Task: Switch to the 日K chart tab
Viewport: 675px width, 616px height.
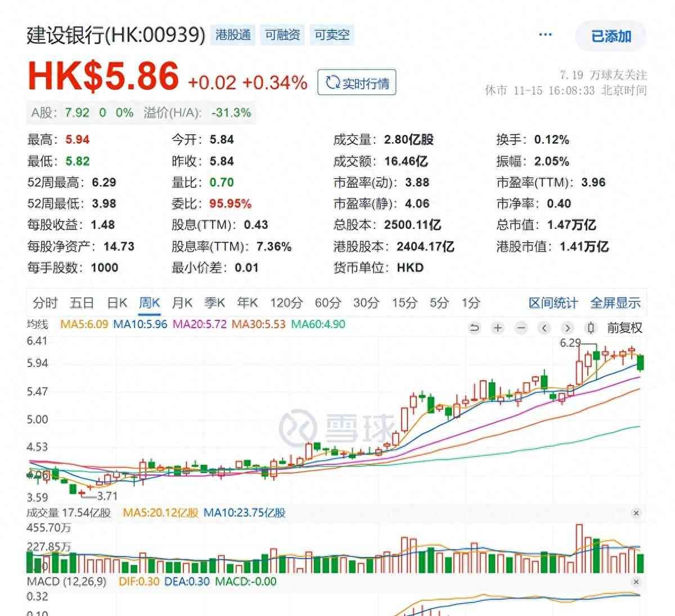Action: coord(117,304)
